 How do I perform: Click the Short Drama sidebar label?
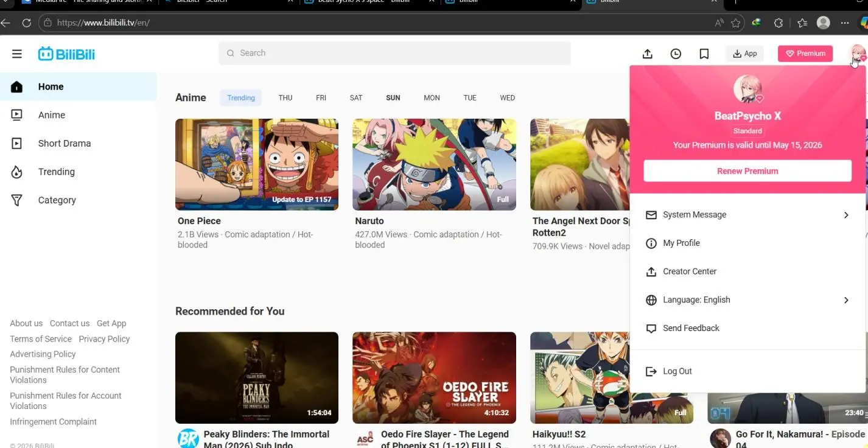65,144
